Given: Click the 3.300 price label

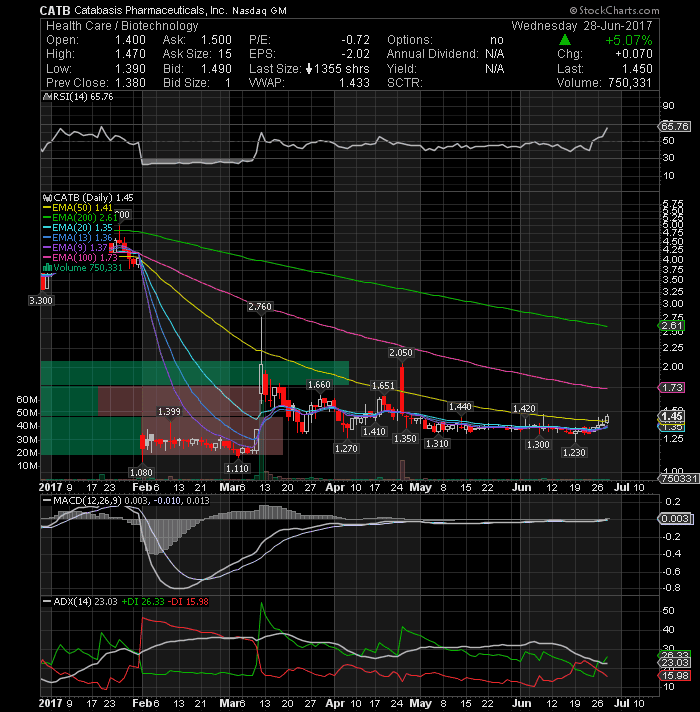Looking at the screenshot, I should tap(41, 301).
